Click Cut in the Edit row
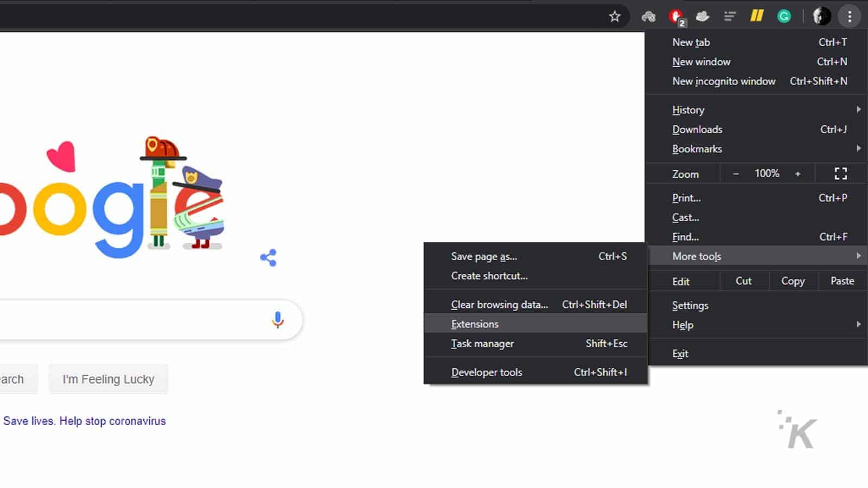Screen dimensions: 868x488 coord(744,281)
